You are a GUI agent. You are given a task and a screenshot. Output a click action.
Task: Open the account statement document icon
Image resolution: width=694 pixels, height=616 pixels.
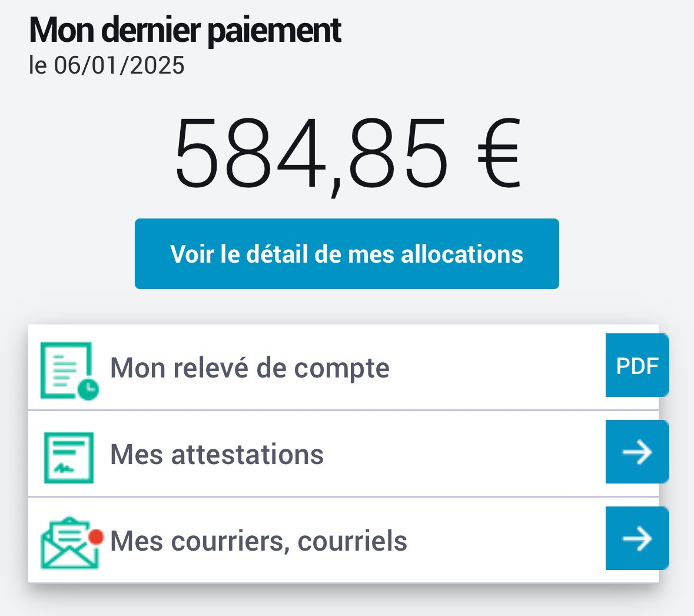click(x=69, y=370)
